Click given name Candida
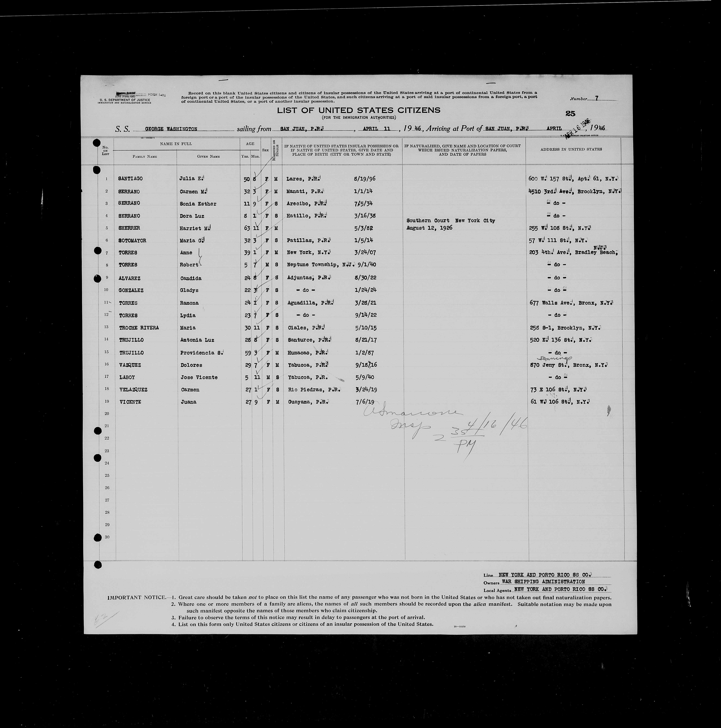This screenshot has width=721, height=728. 191,279
